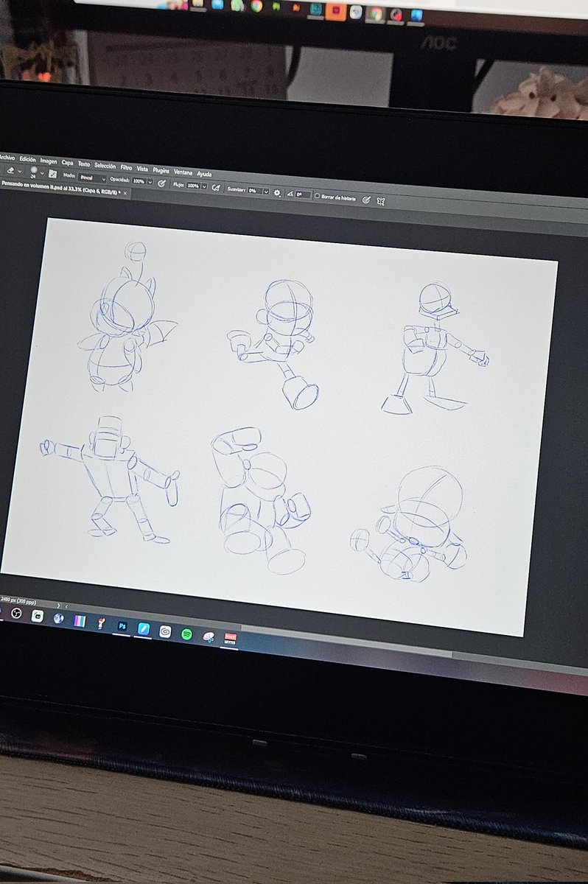Click the Clip Studio taskbar icon

(165, 631)
